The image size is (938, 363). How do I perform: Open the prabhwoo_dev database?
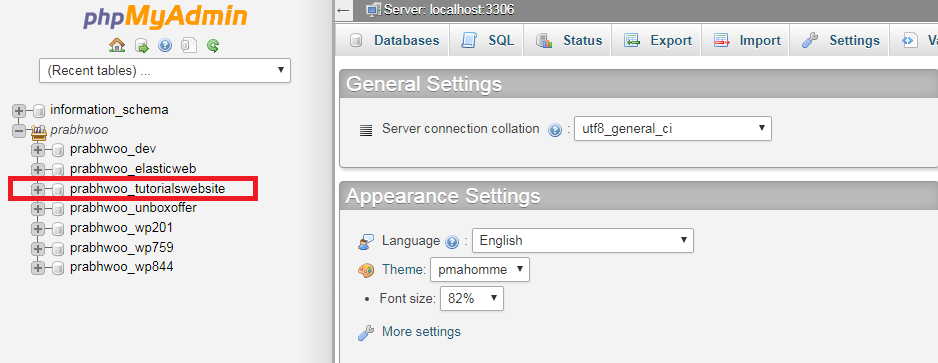[x=113, y=149]
